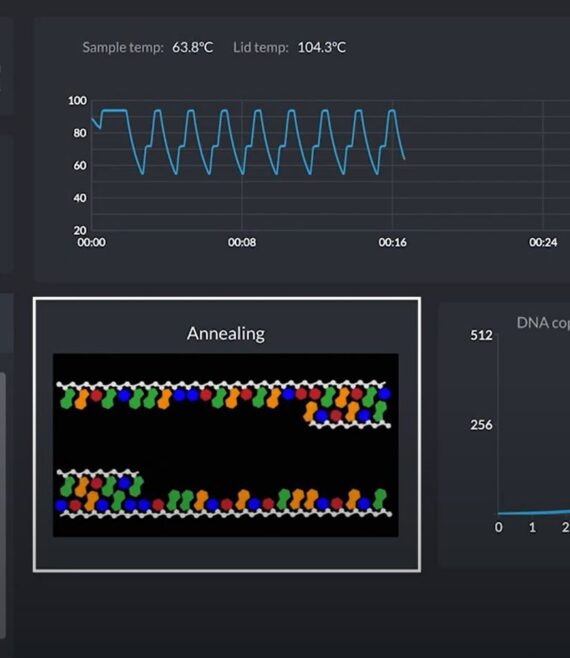This screenshot has height=658, width=570.
Task: Click the 512 label on DNA copies chart
Action: point(481,335)
